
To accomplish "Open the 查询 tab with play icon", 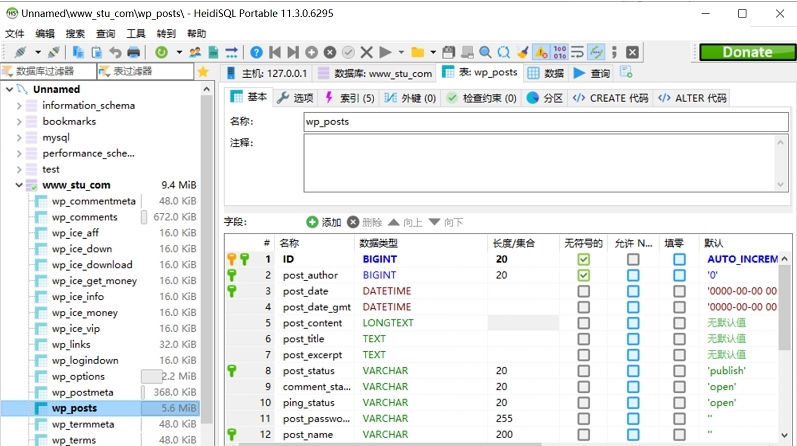I will tap(592, 73).
